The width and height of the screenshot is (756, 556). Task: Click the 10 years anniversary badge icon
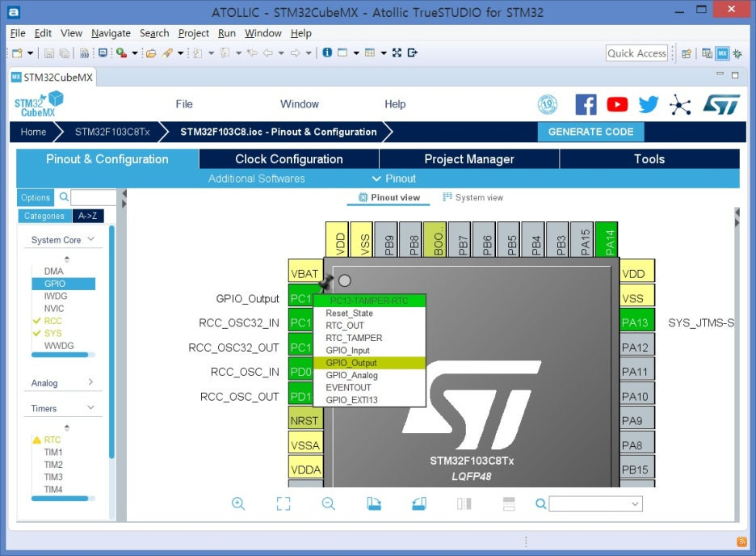click(548, 104)
